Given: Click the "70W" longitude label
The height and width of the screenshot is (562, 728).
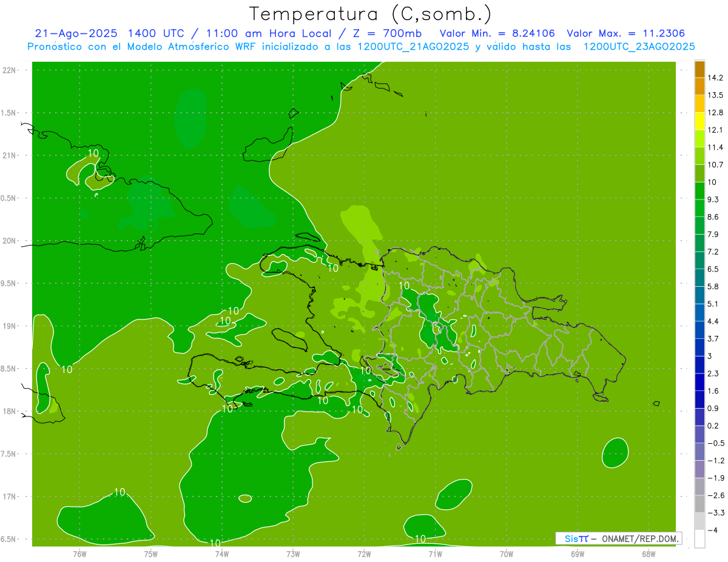Looking at the screenshot, I should [x=507, y=554].
